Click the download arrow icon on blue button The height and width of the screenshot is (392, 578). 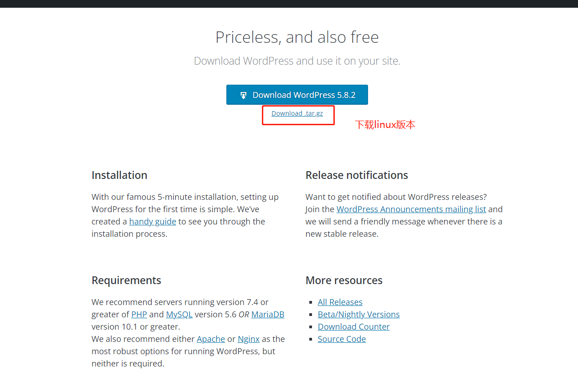tap(244, 95)
